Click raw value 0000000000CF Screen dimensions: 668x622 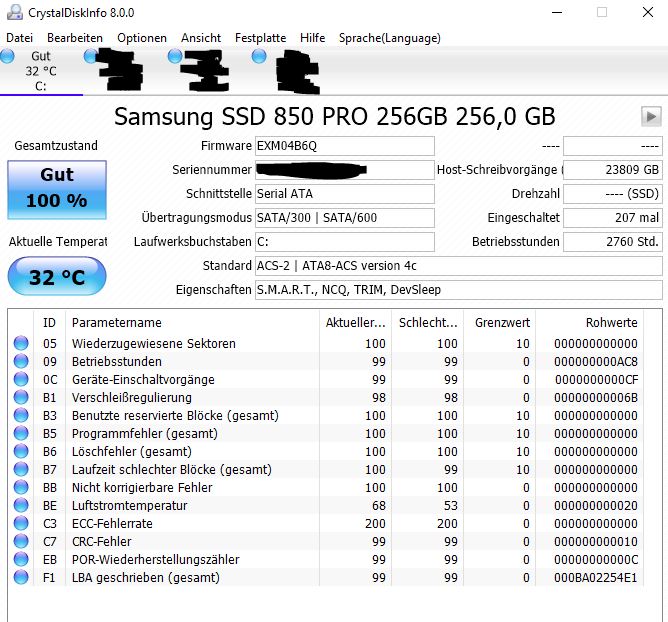coord(596,380)
